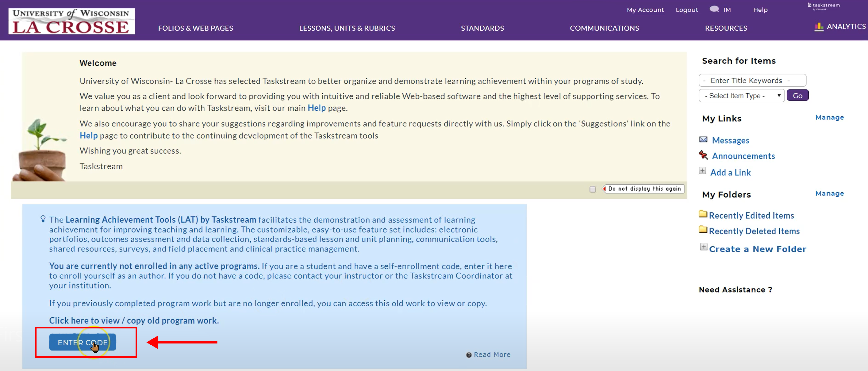Click the Logout link
Image resolution: width=868 pixels, height=371 pixels.
(x=686, y=10)
